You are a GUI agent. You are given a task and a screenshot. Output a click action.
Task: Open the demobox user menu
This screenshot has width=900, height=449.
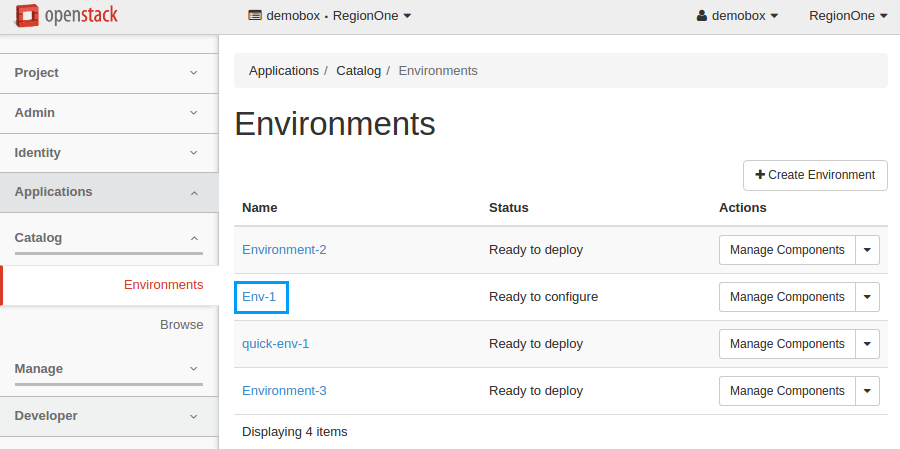coord(737,16)
